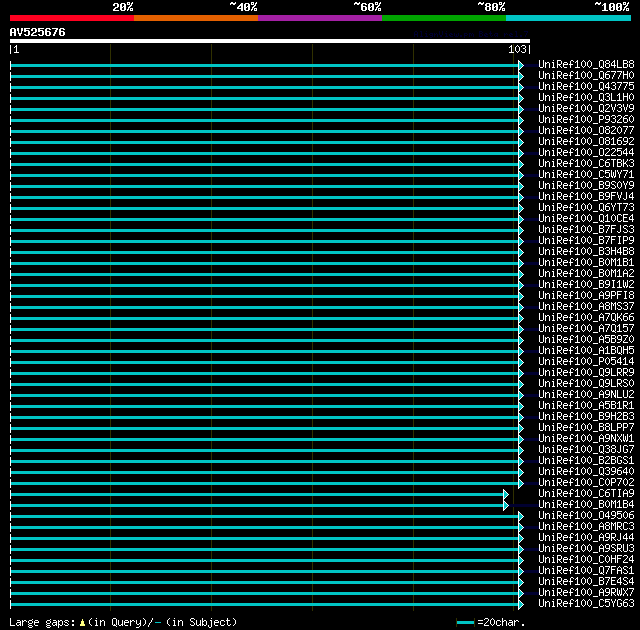Viewport: 640px width, 630px height.
Task: Click the arrowhead ending the B0M1B4 alignment
Action: (x=506, y=506)
